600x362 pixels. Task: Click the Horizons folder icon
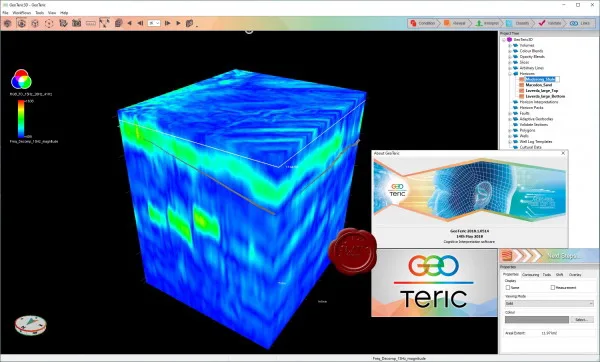tap(515, 74)
